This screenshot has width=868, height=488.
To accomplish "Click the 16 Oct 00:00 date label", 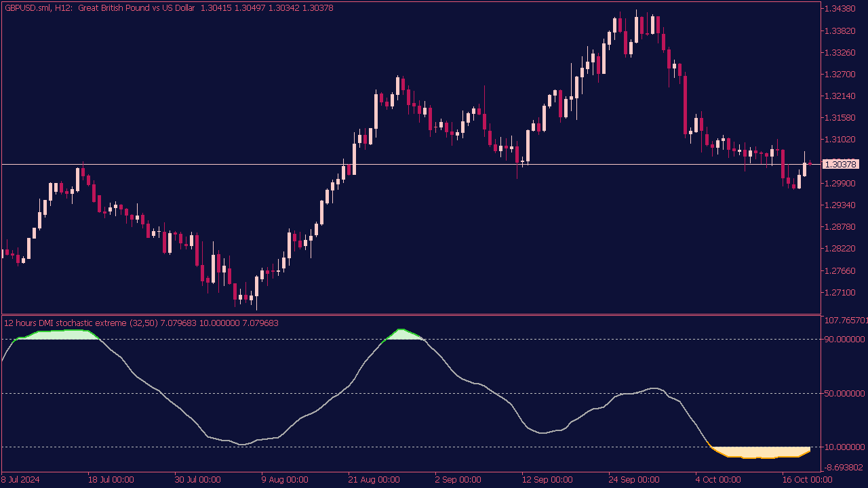I will pyautogui.click(x=807, y=480).
